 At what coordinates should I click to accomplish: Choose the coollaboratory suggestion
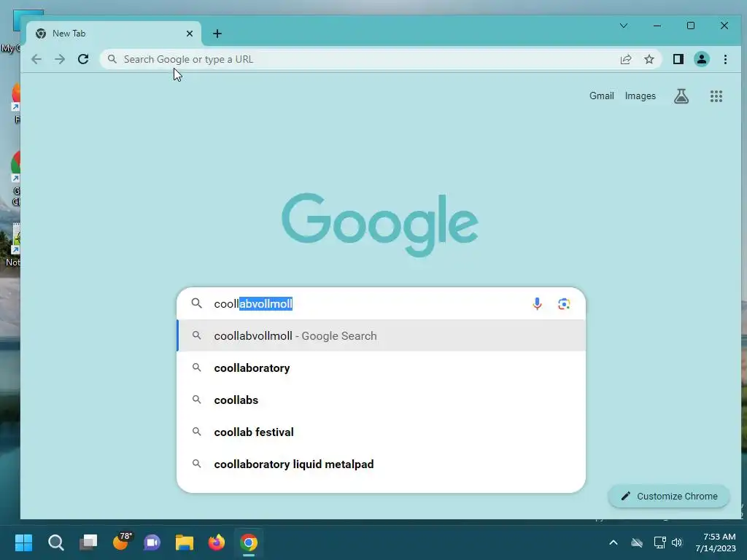381,367
